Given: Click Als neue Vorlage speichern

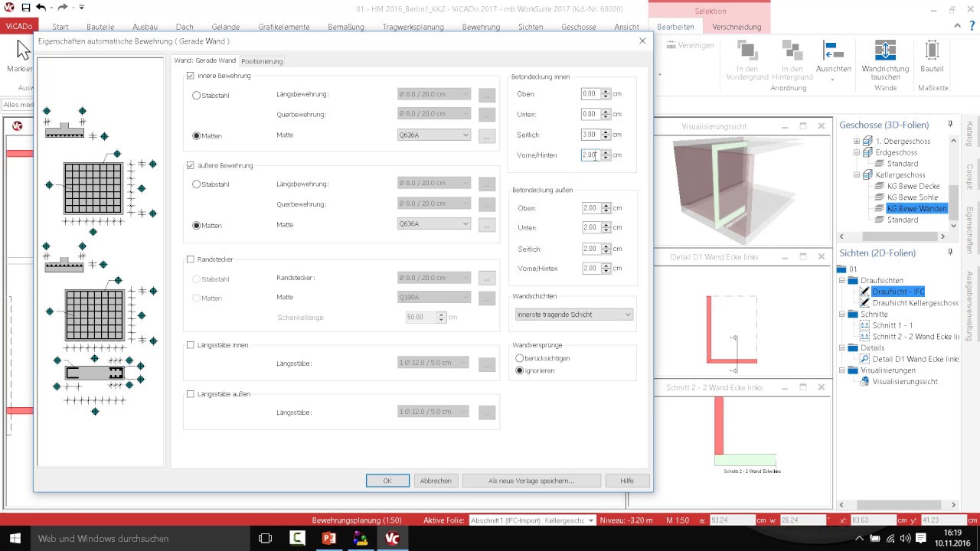Looking at the screenshot, I should click(x=531, y=481).
